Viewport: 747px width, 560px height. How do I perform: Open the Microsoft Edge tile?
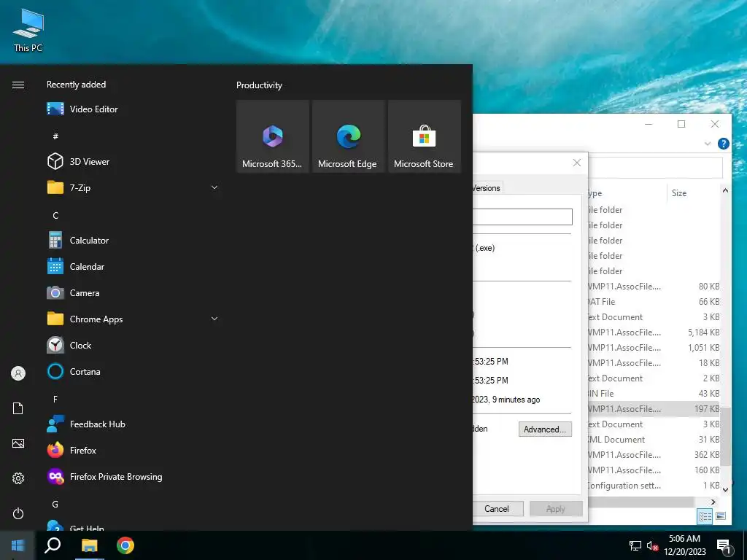pyautogui.click(x=348, y=136)
